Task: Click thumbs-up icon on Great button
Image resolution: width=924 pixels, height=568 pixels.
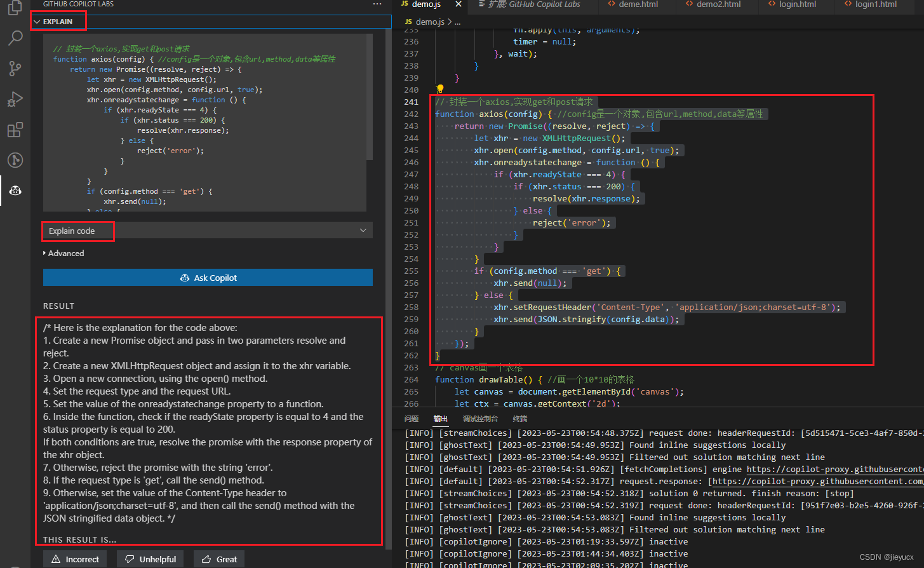Action: tap(206, 559)
